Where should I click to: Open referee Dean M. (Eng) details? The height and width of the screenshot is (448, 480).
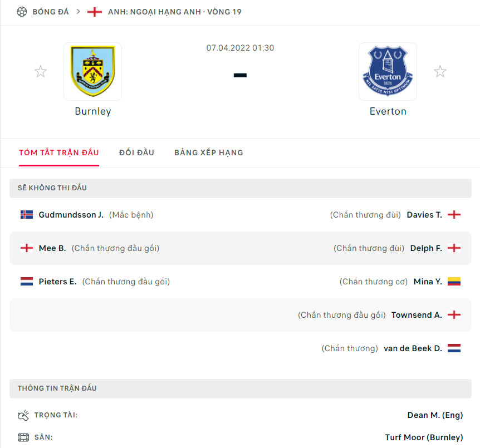(x=435, y=415)
